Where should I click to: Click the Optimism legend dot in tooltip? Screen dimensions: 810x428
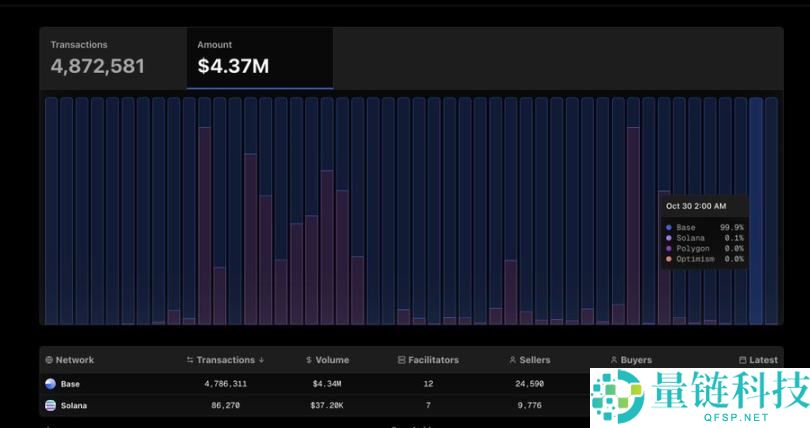point(669,259)
